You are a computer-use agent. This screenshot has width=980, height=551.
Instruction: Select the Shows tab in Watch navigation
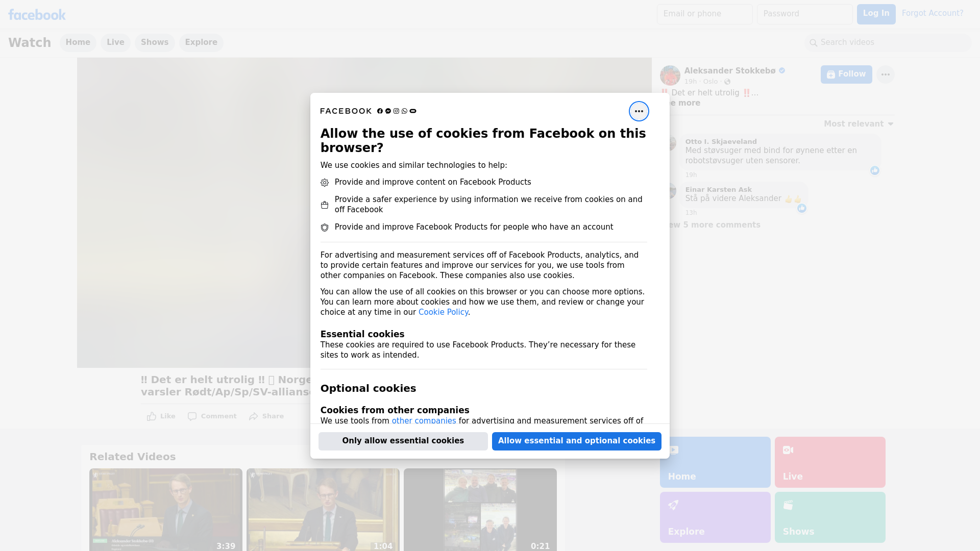[155, 43]
